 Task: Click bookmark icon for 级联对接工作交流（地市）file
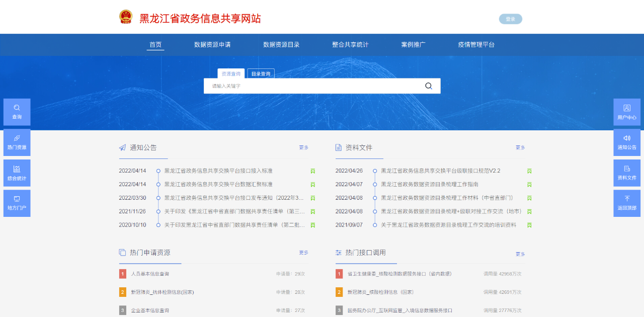coord(529,212)
